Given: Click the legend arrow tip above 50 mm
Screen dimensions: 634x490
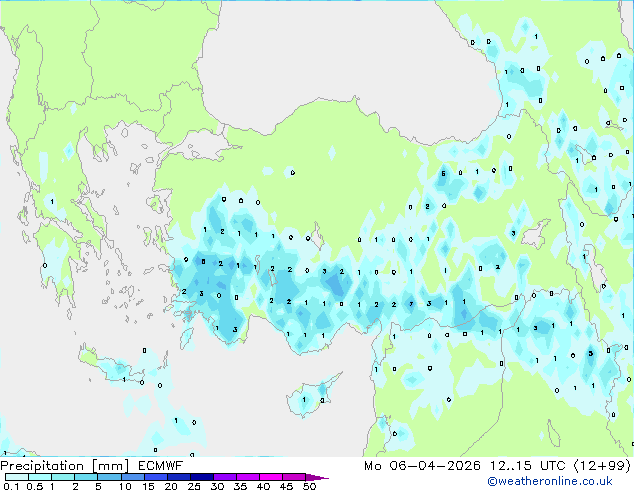Looking at the screenshot, I should [317, 477].
